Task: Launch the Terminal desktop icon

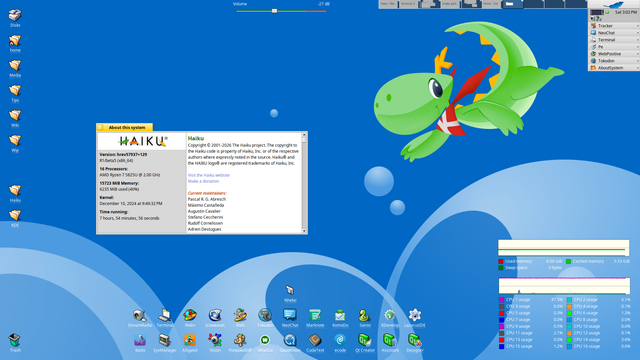Action: pyautogui.click(x=164, y=315)
